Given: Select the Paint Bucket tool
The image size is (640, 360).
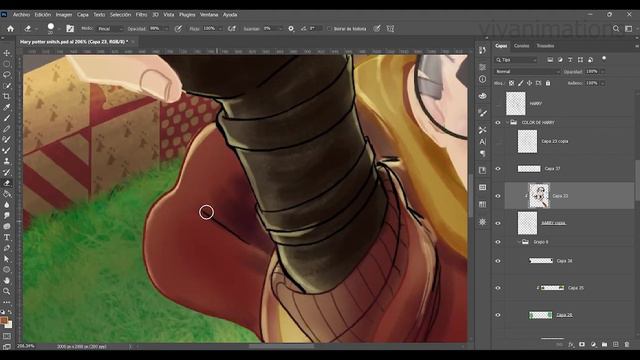Looking at the screenshot, I should pyautogui.click(x=7, y=194).
